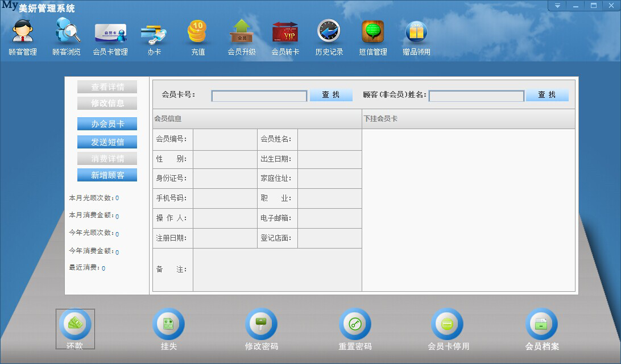
Task: Open 顾客管理 customer management icon
Action: 23,38
